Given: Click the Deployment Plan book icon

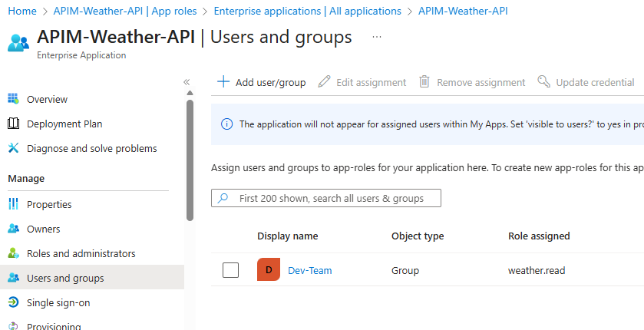Looking at the screenshot, I should click(13, 124).
